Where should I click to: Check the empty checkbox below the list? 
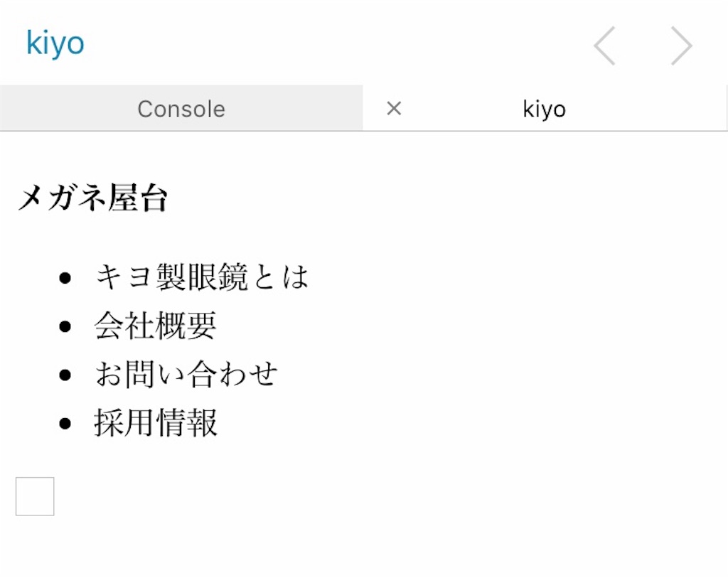[x=34, y=496]
